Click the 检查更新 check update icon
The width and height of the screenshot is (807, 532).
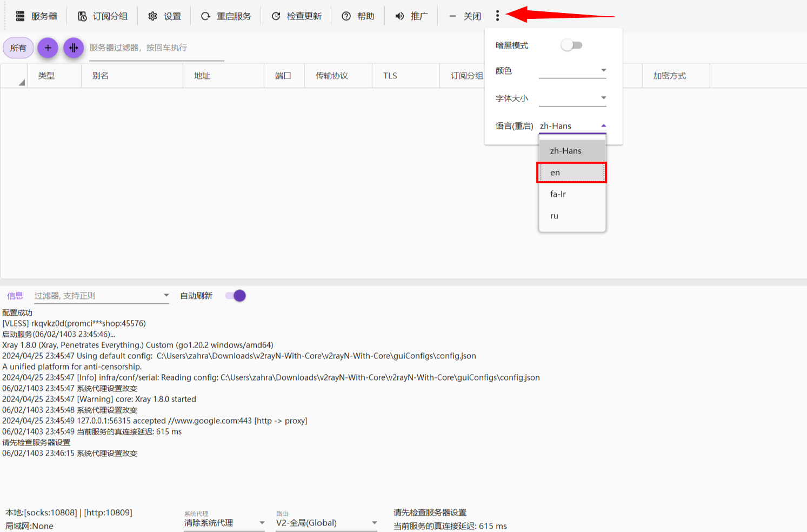(276, 16)
